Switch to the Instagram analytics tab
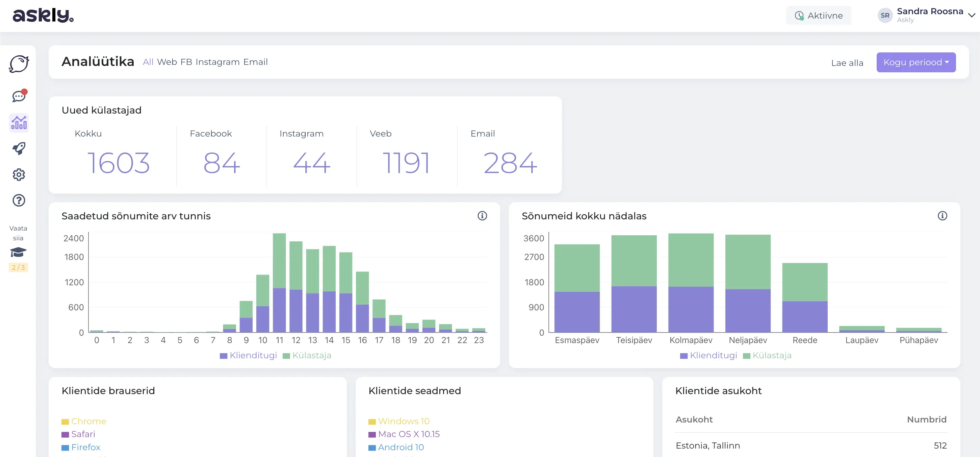 click(x=217, y=62)
